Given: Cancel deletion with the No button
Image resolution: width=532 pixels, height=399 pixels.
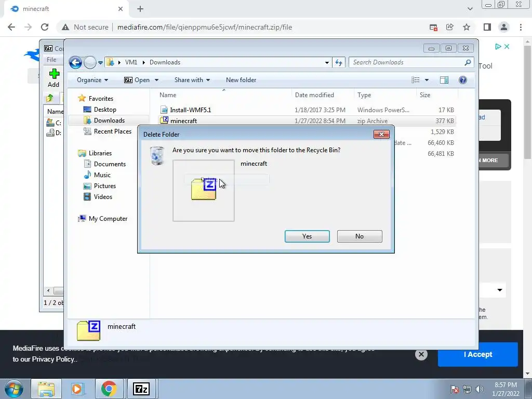Looking at the screenshot, I should pyautogui.click(x=360, y=236).
